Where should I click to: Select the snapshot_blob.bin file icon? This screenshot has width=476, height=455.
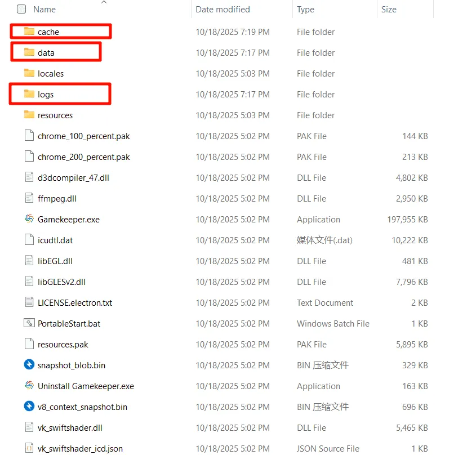click(x=29, y=365)
